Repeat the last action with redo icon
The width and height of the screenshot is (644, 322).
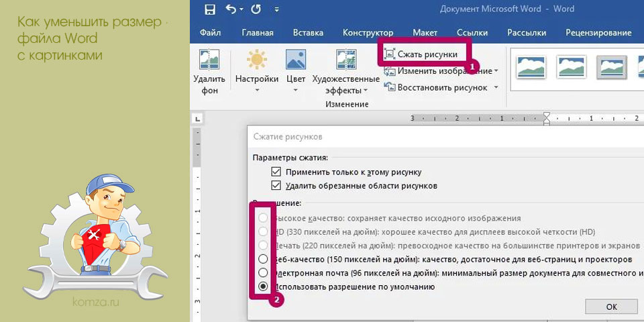click(x=256, y=9)
